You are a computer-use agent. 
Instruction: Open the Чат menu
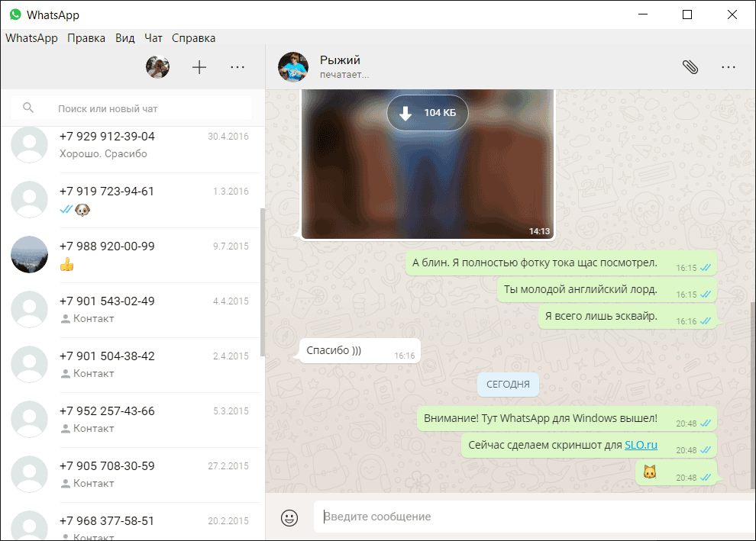[153, 38]
